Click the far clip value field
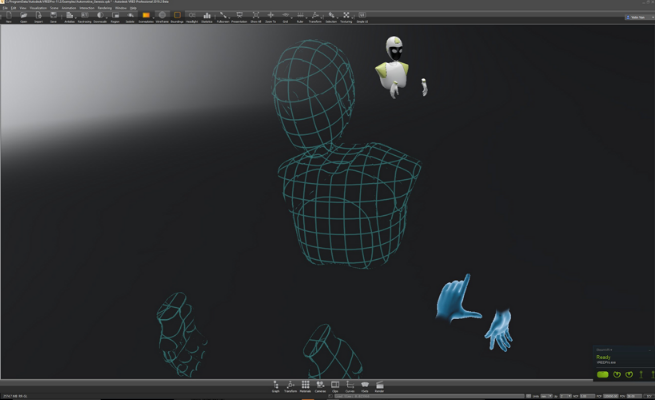Screen dimensions: 655x400 pos(611,396)
